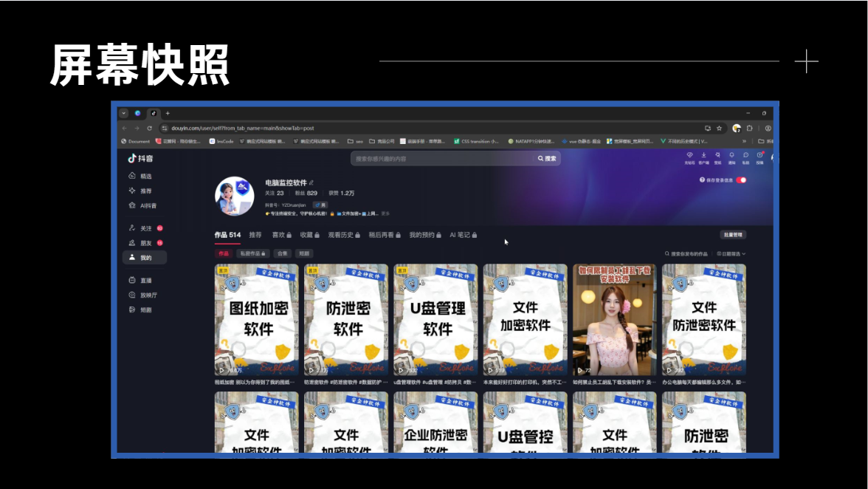The image size is (868, 489).
Task: Switch to the 作品 514 tab
Action: click(x=227, y=235)
